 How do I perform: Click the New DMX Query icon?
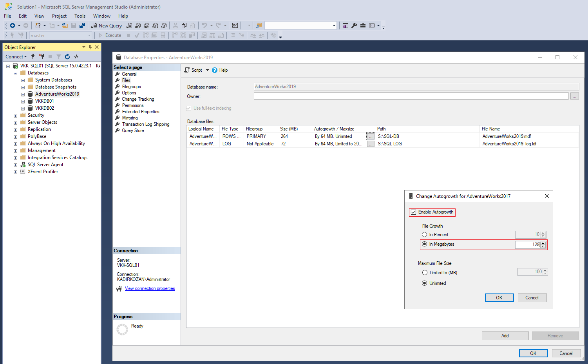point(147,25)
